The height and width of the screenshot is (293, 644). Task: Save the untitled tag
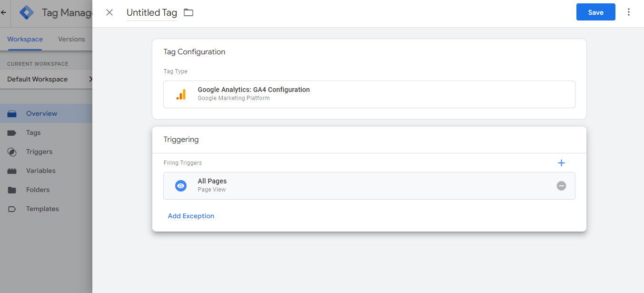pyautogui.click(x=595, y=12)
